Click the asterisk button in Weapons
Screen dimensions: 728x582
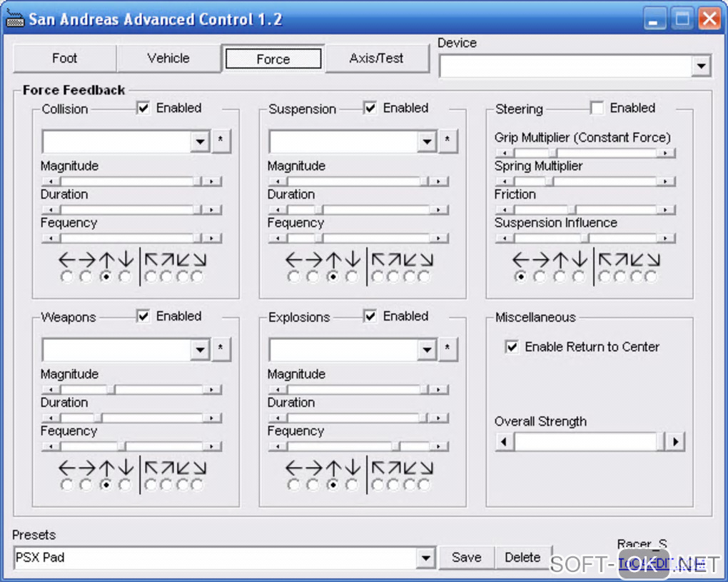pyautogui.click(x=221, y=348)
